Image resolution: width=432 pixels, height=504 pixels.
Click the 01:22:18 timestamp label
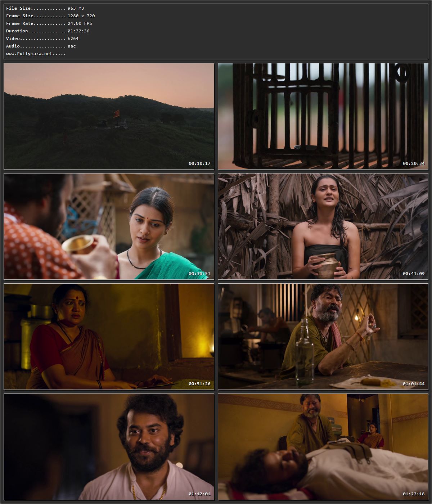414,494
